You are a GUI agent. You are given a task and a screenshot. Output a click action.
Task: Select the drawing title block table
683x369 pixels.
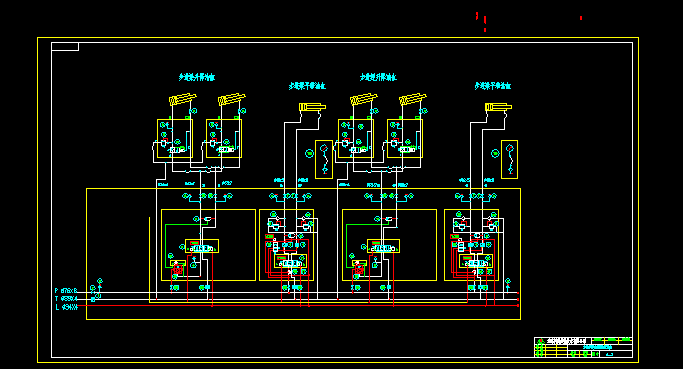pyautogui.click(x=583, y=347)
